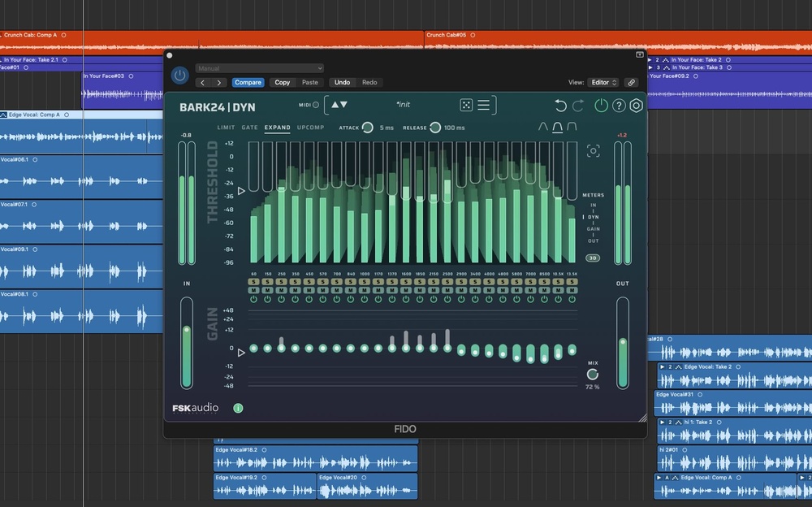Switch to the UPCOMP mode tab
This screenshot has width=812, height=507.
coord(310,128)
